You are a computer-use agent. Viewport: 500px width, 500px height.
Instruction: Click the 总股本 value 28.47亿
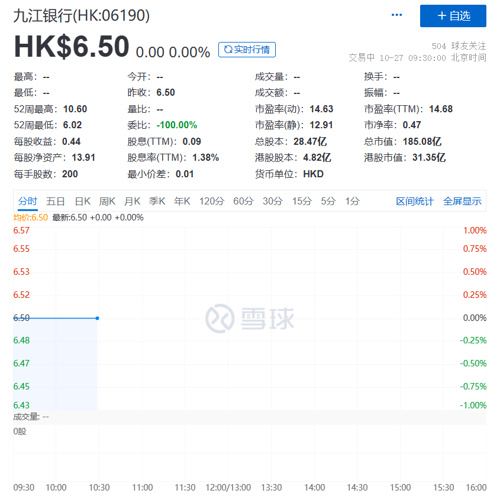point(310,141)
